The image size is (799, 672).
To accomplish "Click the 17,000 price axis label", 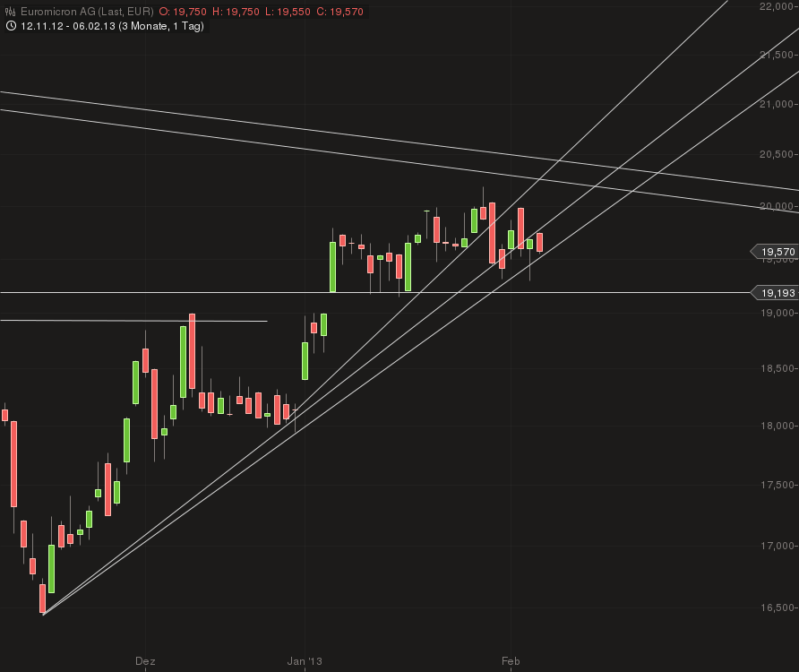I will point(778,546).
